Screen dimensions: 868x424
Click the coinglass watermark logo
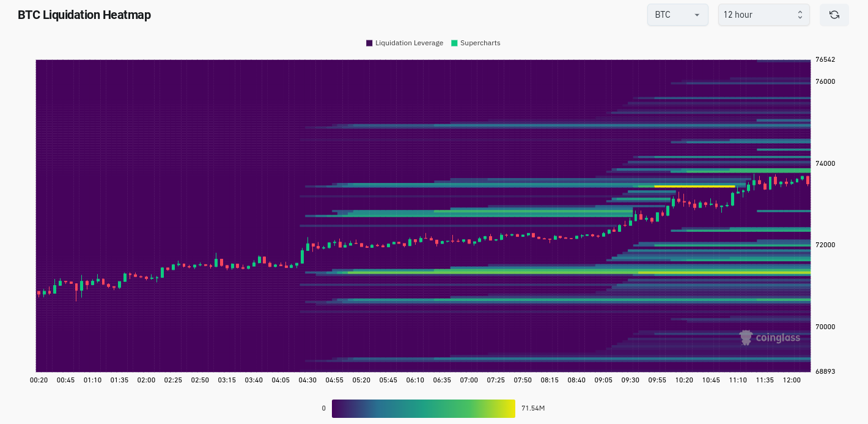pos(770,338)
